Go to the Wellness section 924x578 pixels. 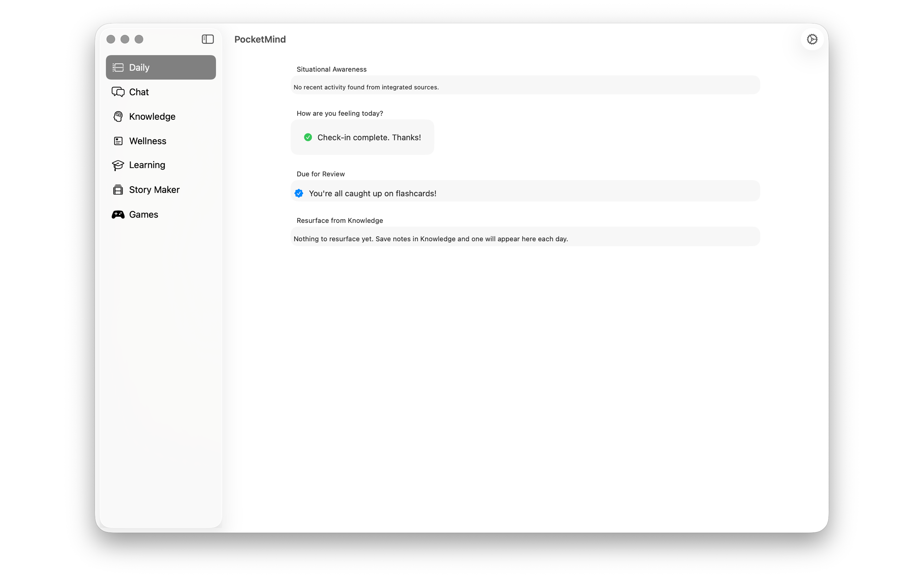click(x=161, y=141)
